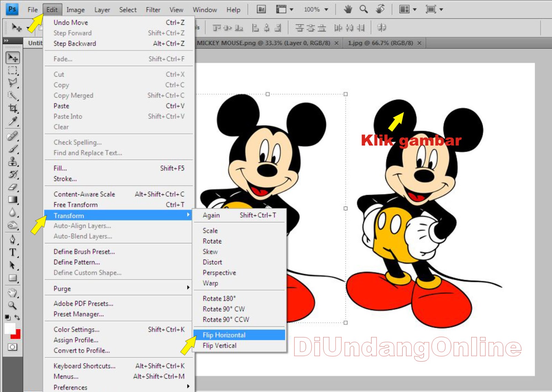Select the Dodge tool

13,225
